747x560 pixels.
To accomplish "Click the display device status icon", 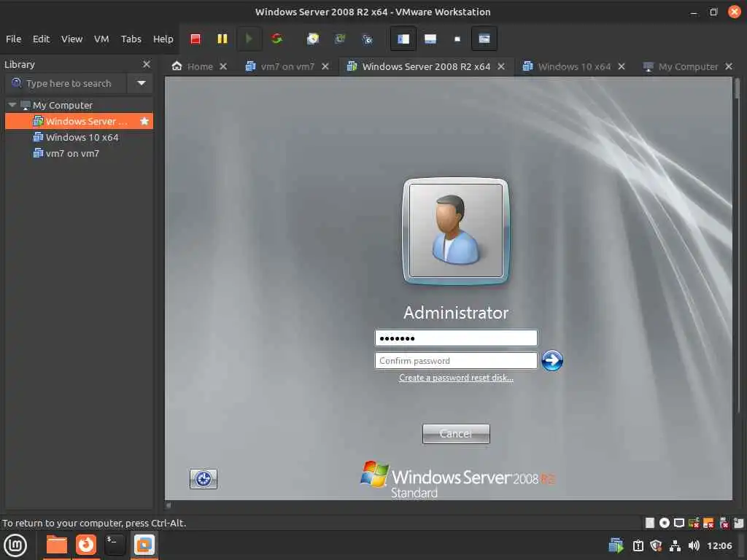I will click(x=679, y=523).
